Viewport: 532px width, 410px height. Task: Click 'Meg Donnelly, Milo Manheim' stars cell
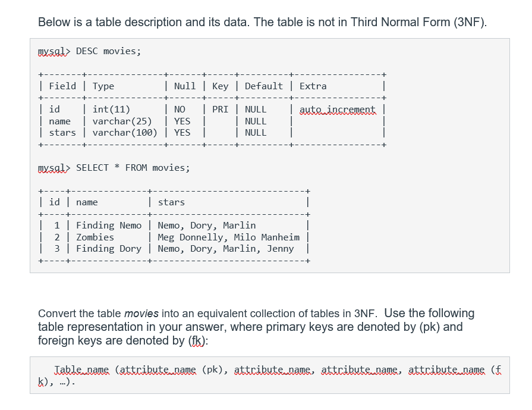(x=229, y=237)
